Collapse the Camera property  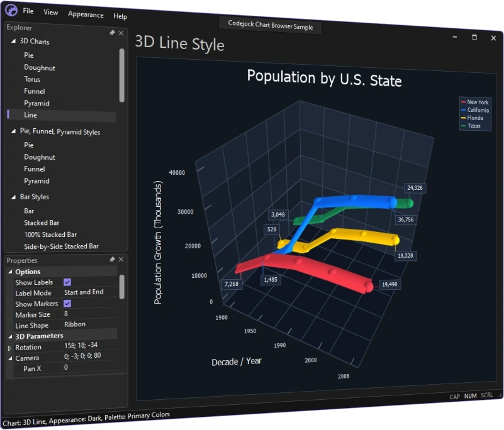(x=10, y=358)
